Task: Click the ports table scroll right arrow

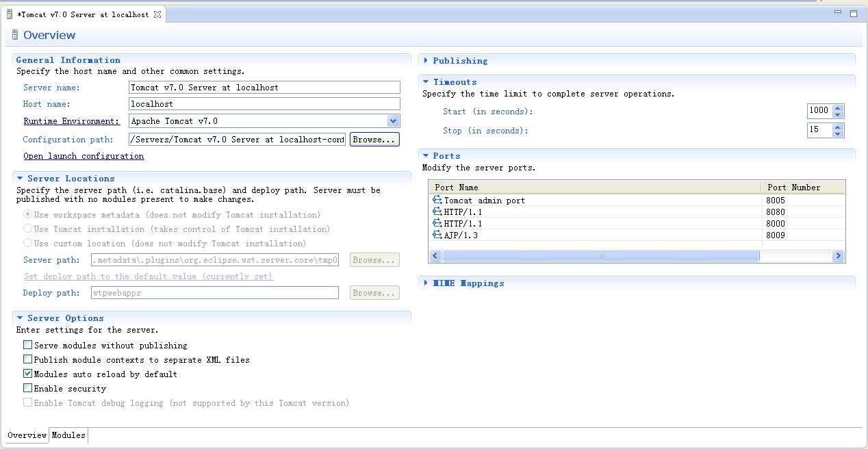Action: pyautogui.click(x=838, y=256)
